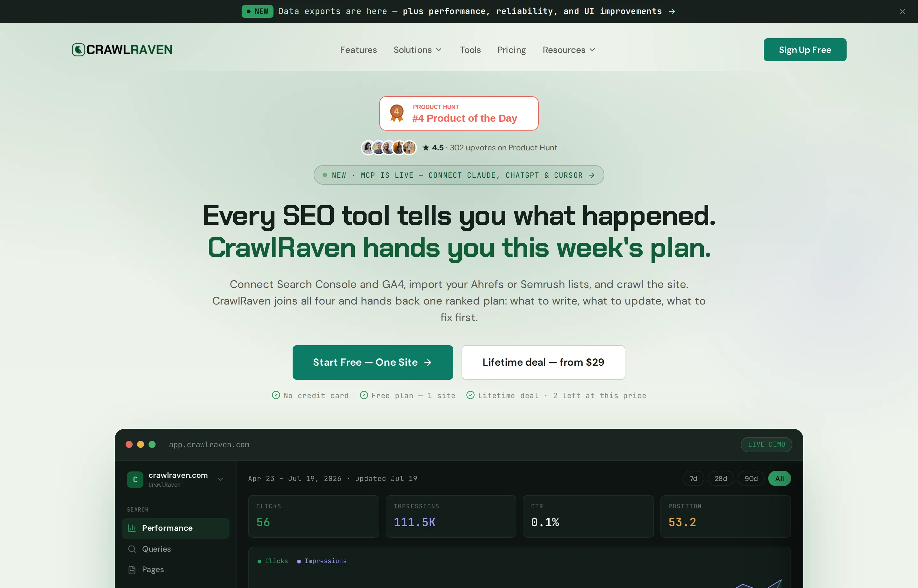The image size is (918, 588).
Task: Open the Tools nav link
Action: coord(470,50)
